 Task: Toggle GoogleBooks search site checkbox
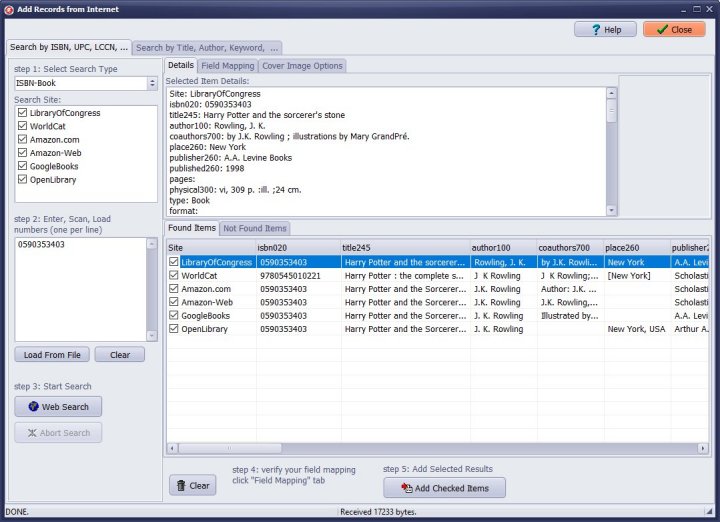point(22,166)
